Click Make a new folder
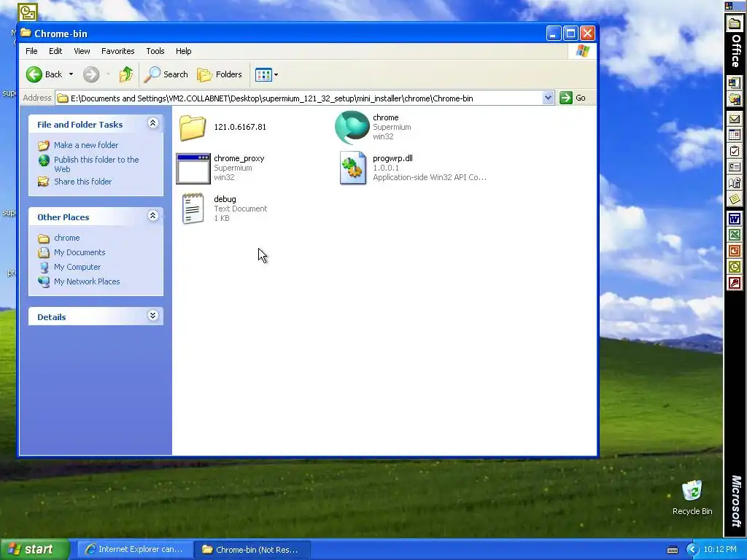This screenshot has height=560, width=747. click(x=86, y=145)
